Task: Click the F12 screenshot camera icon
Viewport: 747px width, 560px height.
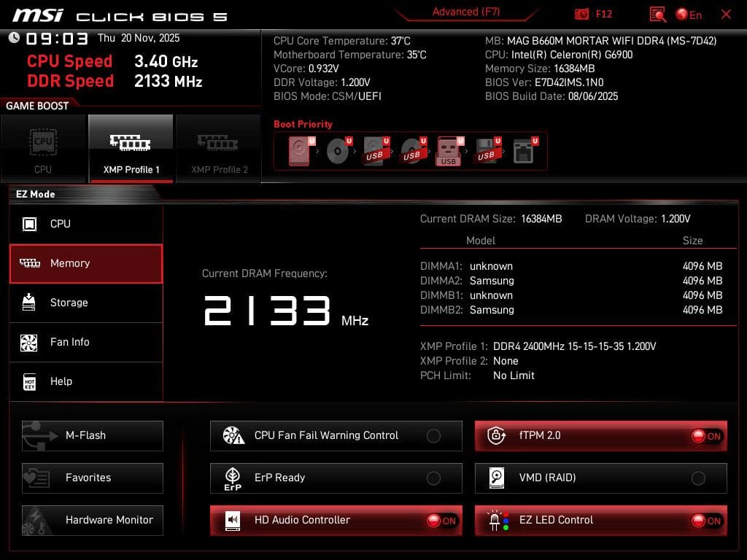Action: (x=583, y=13)
